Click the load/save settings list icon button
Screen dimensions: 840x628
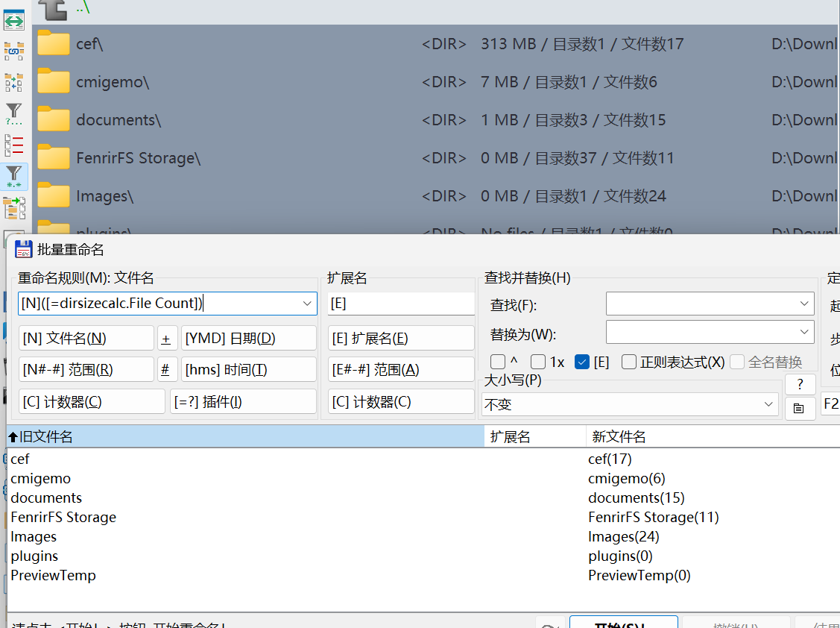(799, 407)
